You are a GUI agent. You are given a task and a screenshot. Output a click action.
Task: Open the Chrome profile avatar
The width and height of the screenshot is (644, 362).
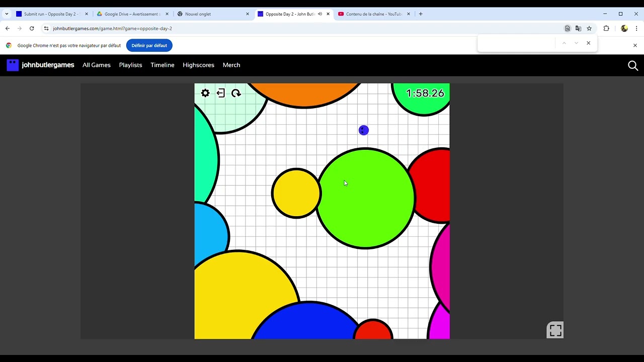624,29
